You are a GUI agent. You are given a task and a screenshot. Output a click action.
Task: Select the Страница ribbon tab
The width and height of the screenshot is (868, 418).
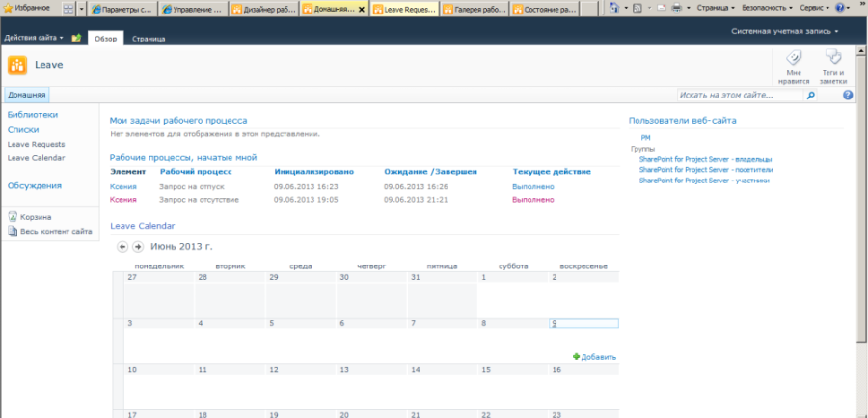[149, 39]
